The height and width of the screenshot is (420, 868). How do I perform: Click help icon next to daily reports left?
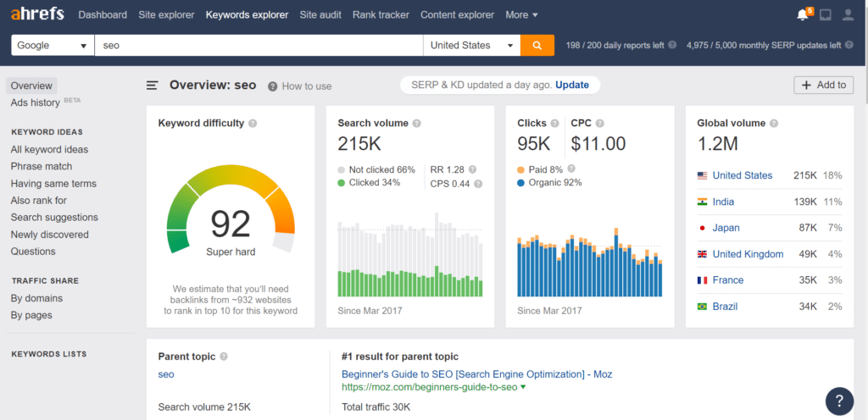[672, 46]
